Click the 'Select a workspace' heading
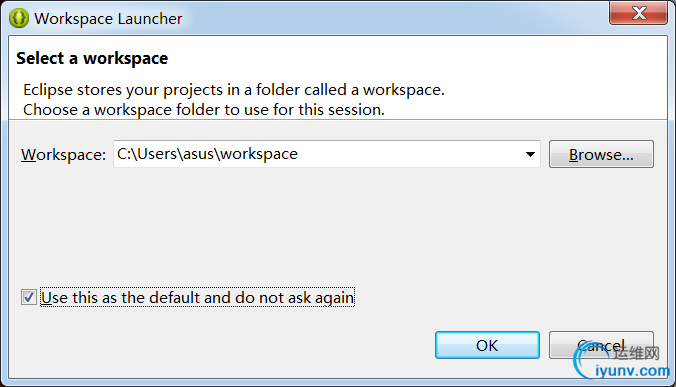 coord(92,58)
